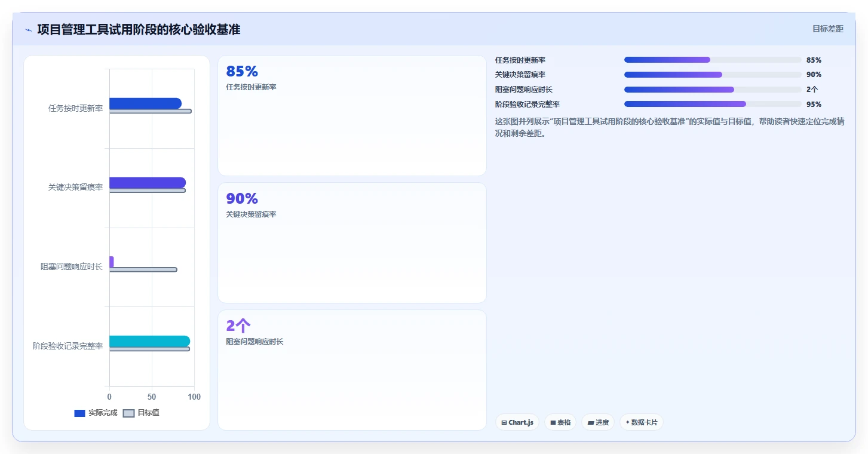Click the chart description paragraph text
The image size is (868, 454).
pos(670,127)
